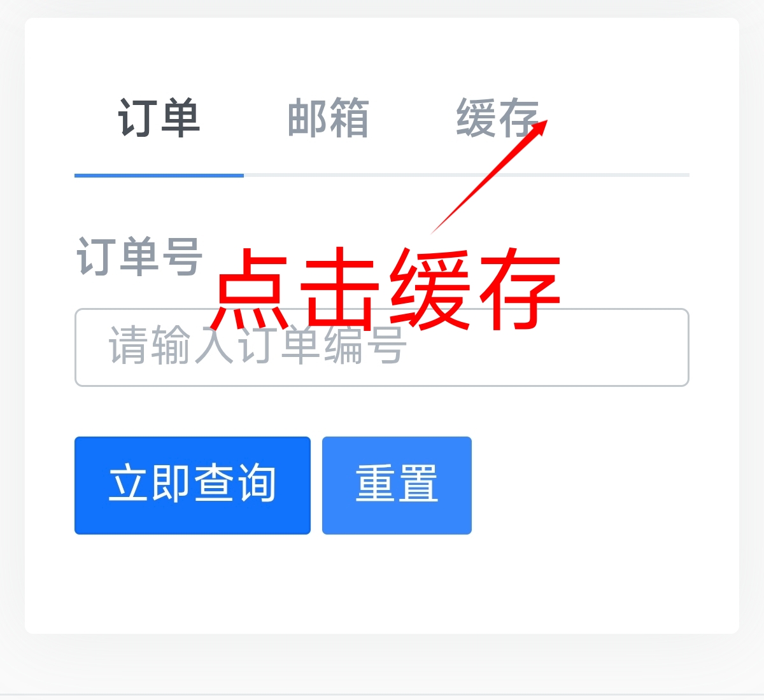
Task: Click the red arrow pointing to 缓存
Action: click(489, 176)
